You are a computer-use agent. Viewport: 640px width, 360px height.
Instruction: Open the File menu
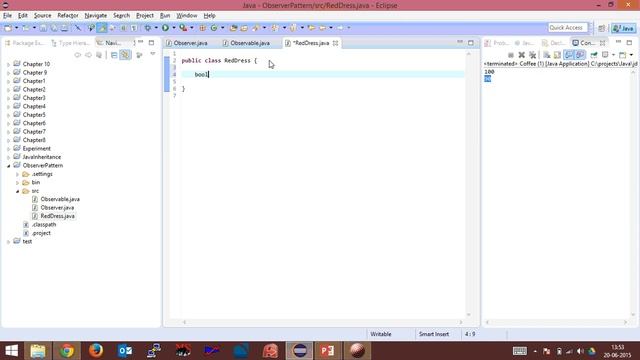(7, 16)
